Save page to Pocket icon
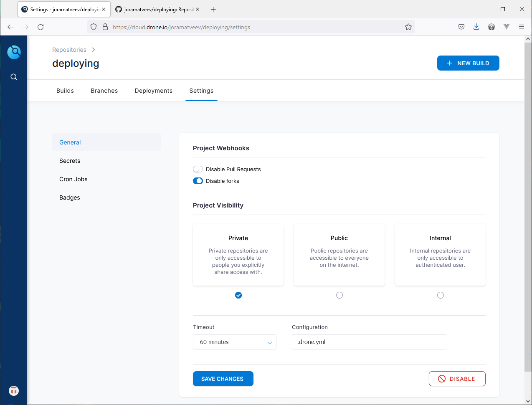The width and height of the screenshot is (532, 405). pos(461,27)
